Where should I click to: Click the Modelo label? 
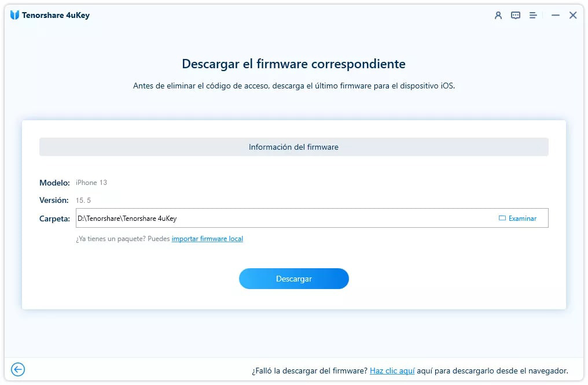[x=54, y=182]
